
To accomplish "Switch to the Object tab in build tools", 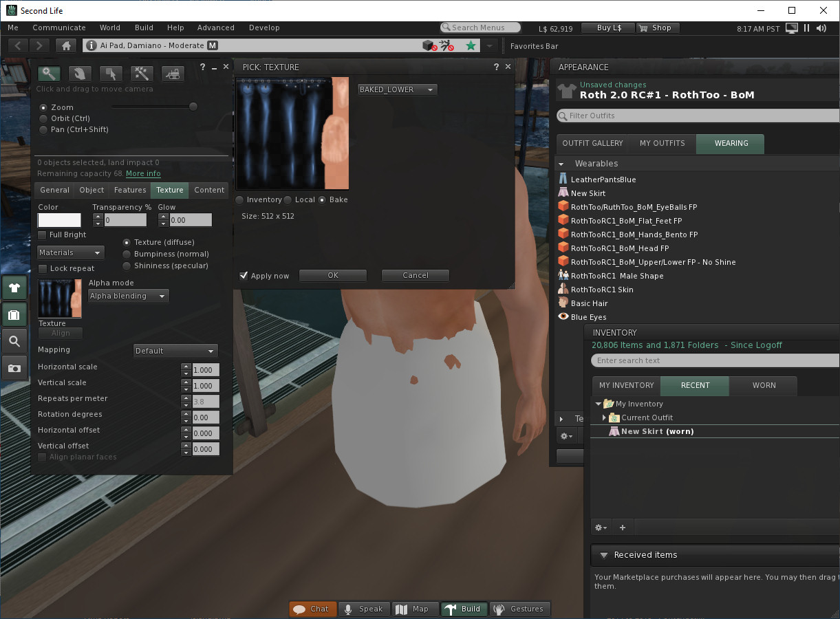I will coord(91,190).
